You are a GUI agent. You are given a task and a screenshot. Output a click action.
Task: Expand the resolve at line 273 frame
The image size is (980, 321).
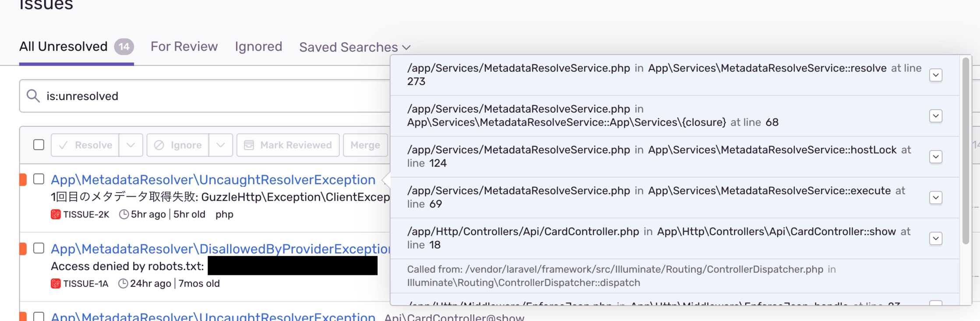pyautogui.click(x=935, y=75)
